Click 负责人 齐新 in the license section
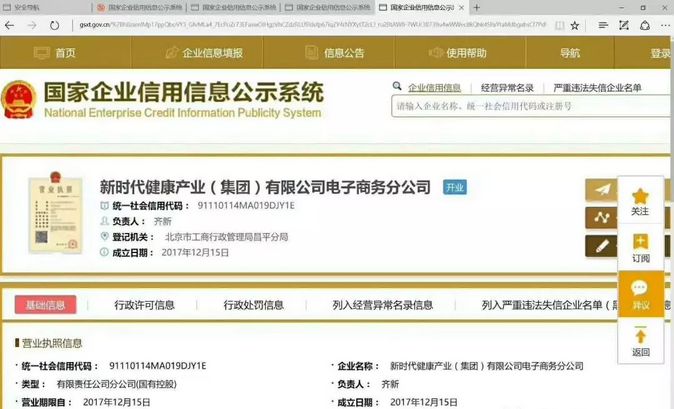Image resolution: width=674 pixels, height=409 pixels. click(390, 384)
